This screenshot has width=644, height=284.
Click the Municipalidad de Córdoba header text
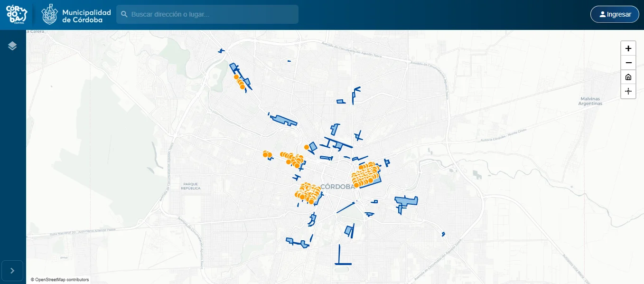click(86, 16)
